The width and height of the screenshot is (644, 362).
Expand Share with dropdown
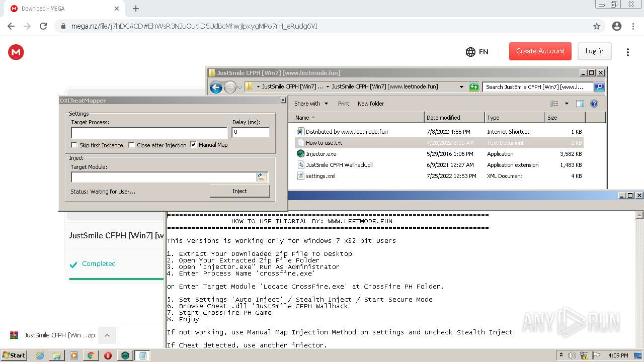[311, 104]
